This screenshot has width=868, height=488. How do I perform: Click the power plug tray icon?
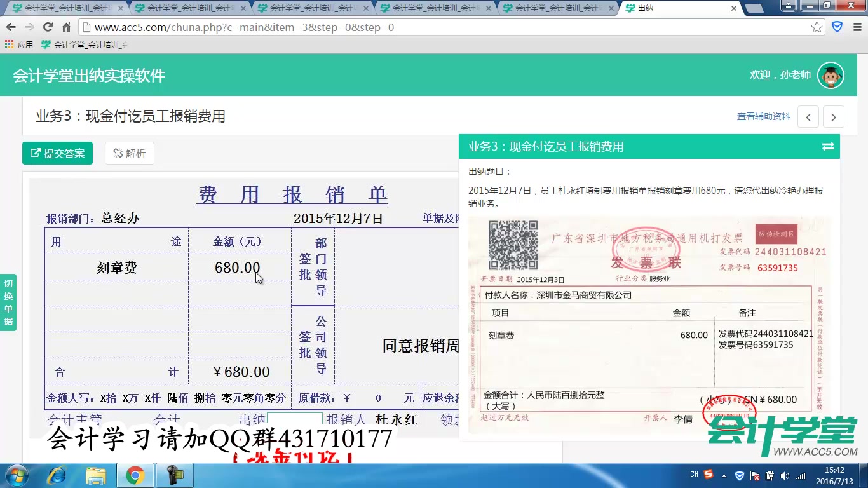coord(770,475)
